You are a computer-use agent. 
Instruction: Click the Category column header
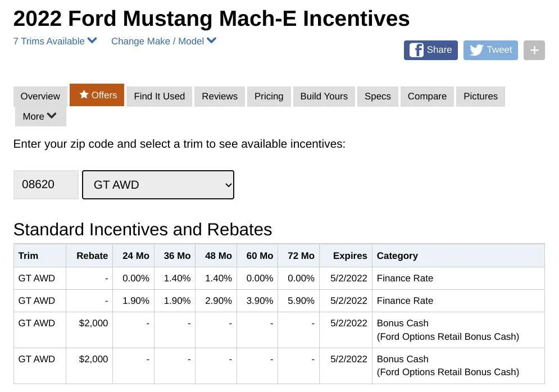click(458, 256)
